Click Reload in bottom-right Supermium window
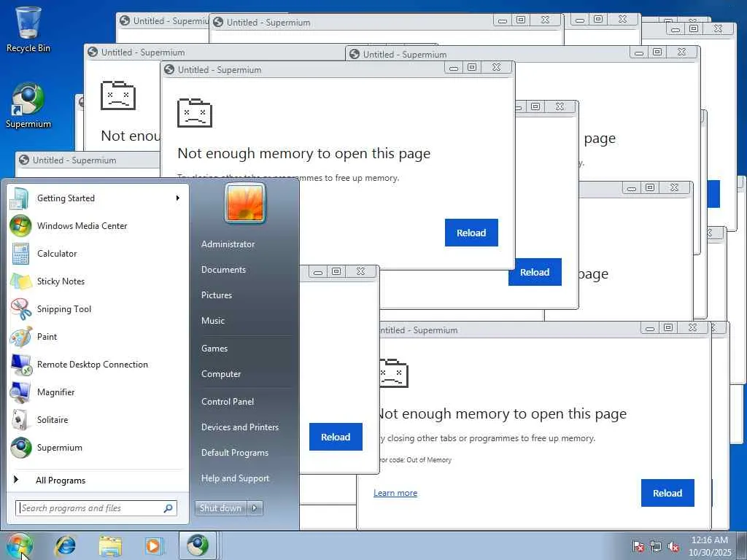747x560 pixels. [x=667, y=493]
